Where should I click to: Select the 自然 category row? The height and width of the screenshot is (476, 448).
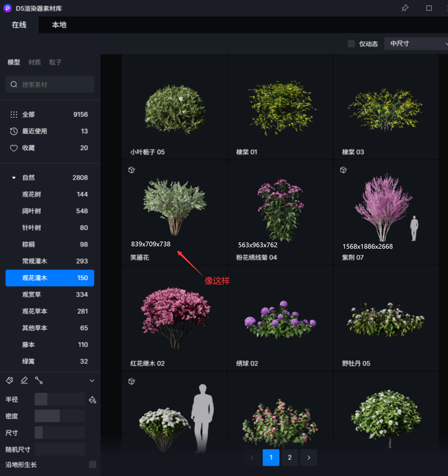coord(50,178)
